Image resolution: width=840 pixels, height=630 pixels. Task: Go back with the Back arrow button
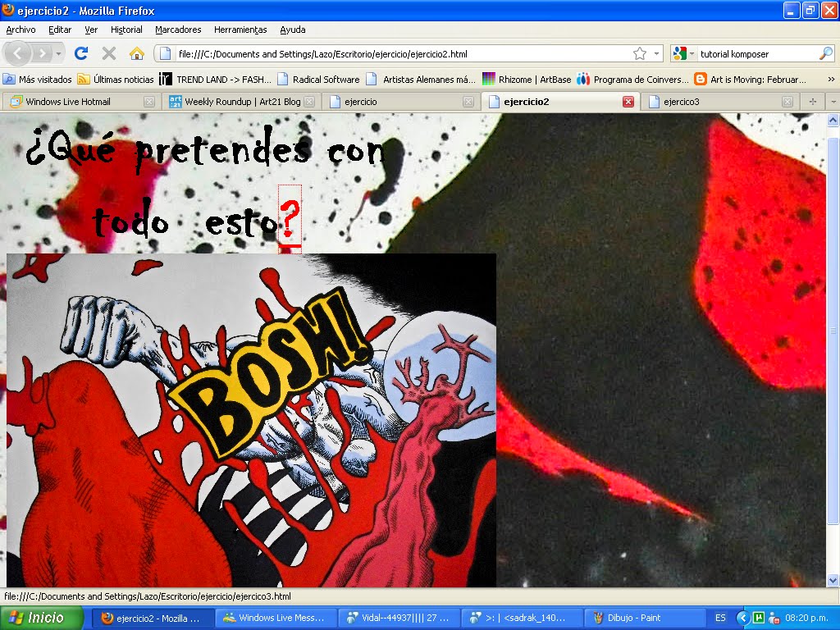click(18, 53)
